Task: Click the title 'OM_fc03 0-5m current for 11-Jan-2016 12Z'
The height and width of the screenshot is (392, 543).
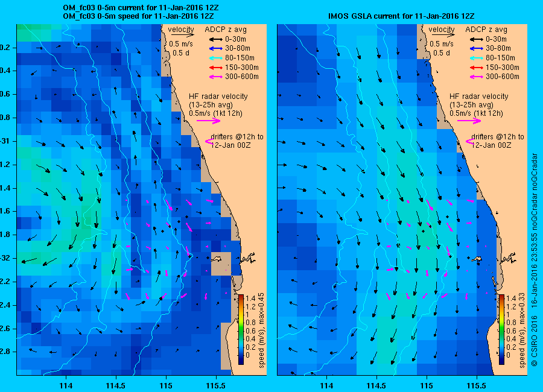Action: (x=141, y=8)
